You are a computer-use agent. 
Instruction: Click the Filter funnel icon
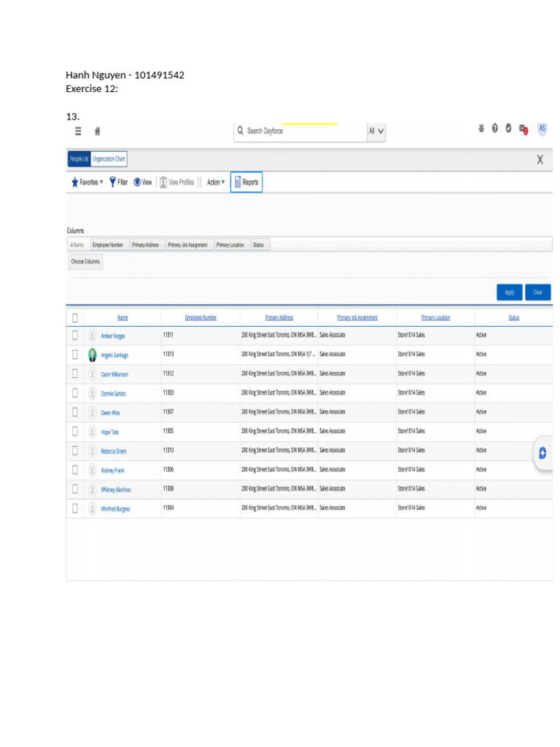(x=112, y=182)
